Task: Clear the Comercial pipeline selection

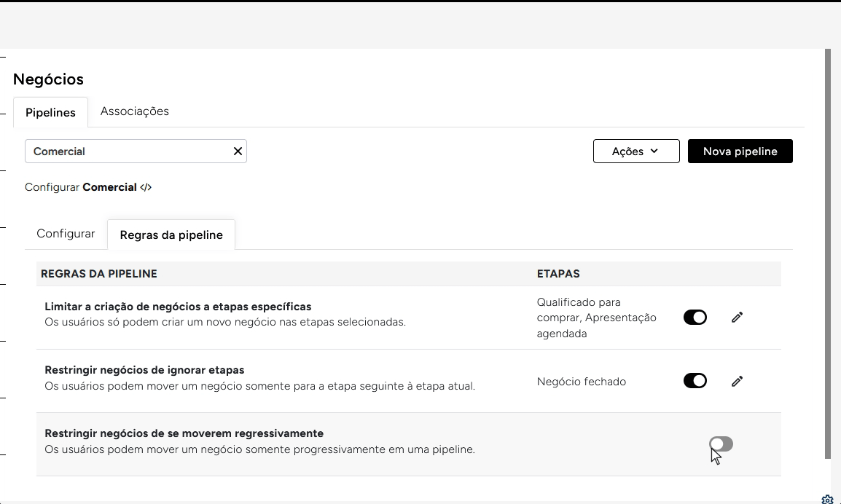Action: 238,151
